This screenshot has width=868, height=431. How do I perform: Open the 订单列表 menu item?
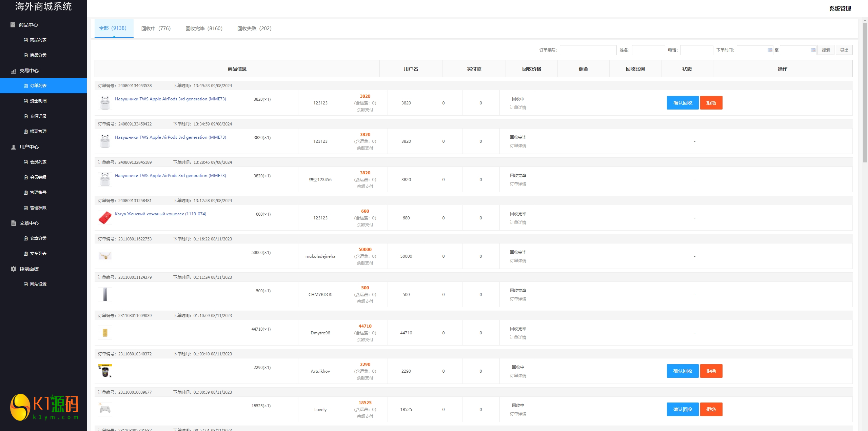(43, 86)
